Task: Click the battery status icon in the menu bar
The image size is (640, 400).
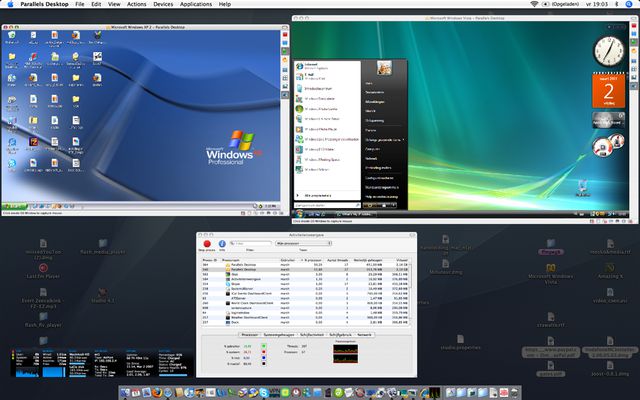Action: [546, 4]
